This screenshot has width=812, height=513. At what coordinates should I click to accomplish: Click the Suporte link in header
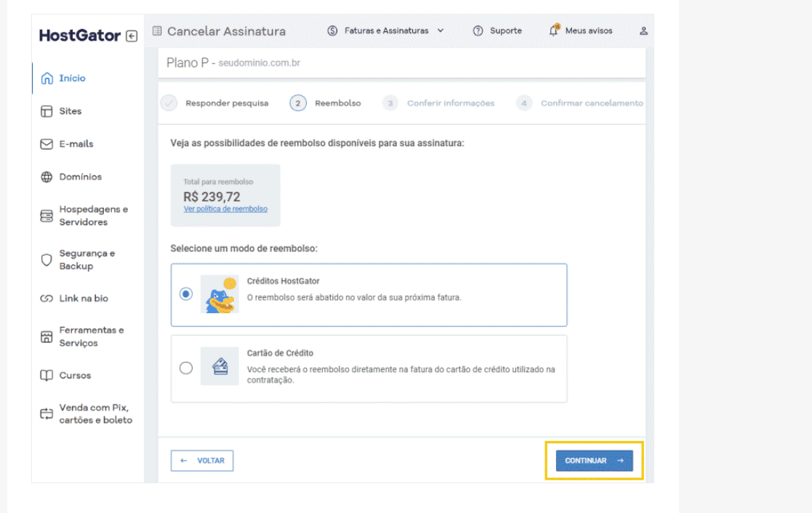pos(506,31)
